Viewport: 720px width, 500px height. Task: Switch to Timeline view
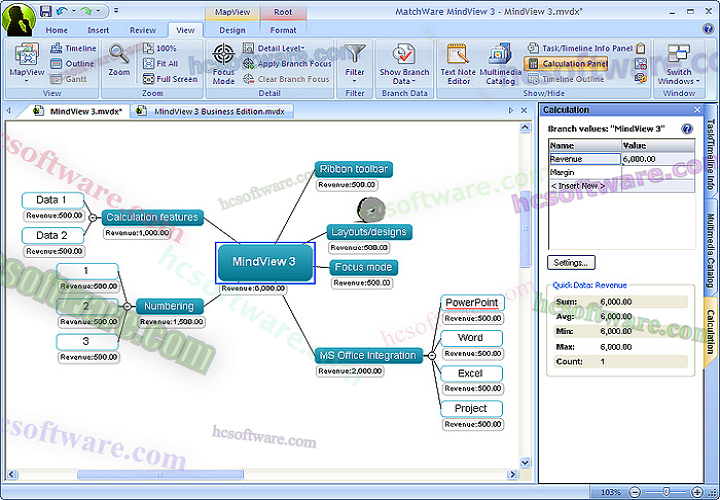73,48
